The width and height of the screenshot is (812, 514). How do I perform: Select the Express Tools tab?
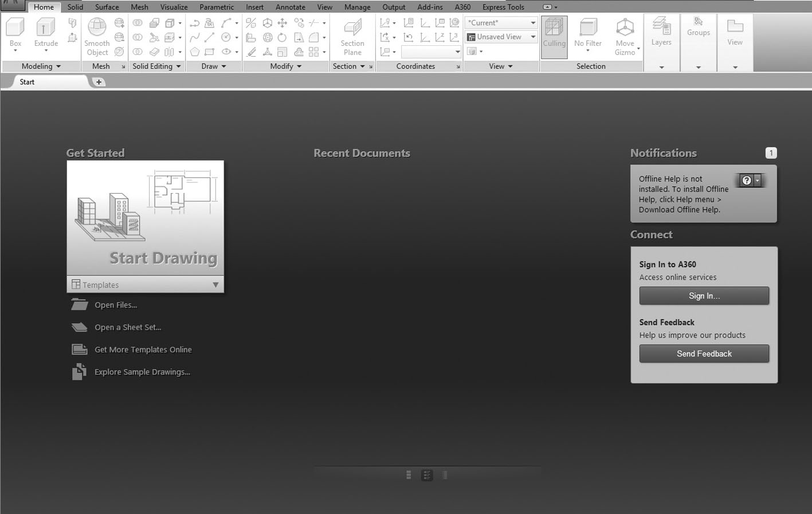503,7
